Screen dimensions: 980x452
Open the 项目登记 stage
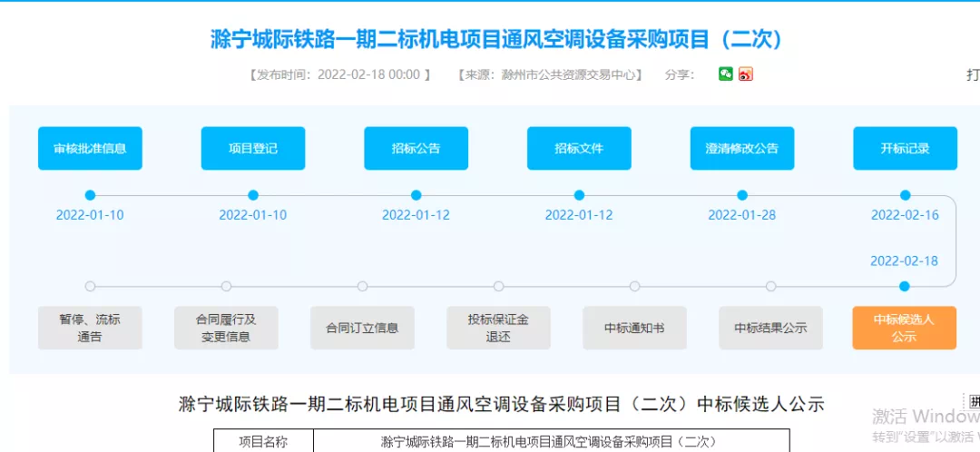(x=253, y=148)
